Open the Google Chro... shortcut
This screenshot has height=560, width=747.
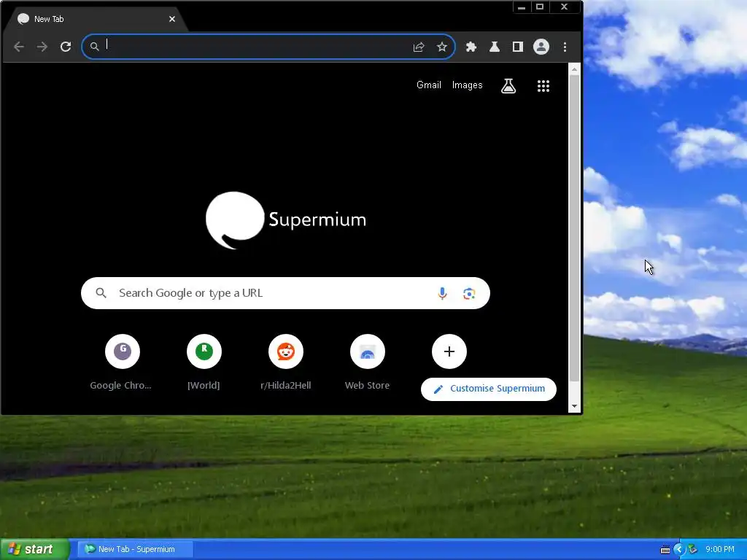(122, 362)
